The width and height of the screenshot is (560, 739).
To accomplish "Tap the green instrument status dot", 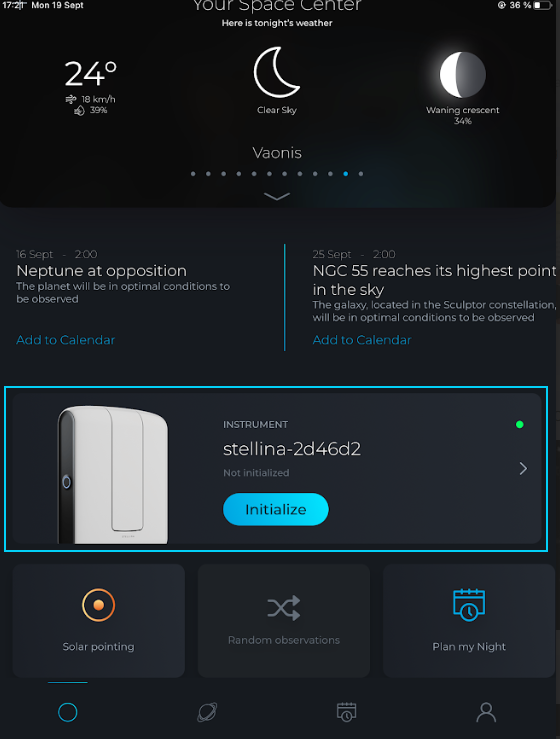I will pyautogui.click(x=519, y=425).
